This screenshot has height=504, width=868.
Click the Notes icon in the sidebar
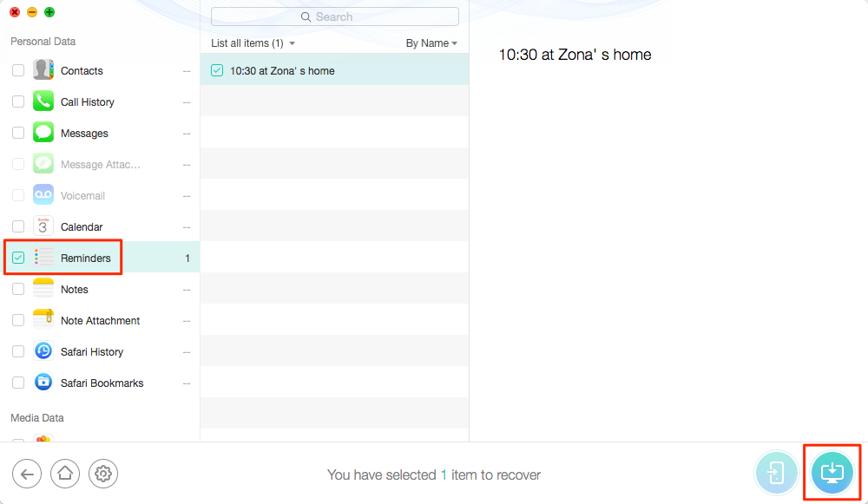pos(43,289)
